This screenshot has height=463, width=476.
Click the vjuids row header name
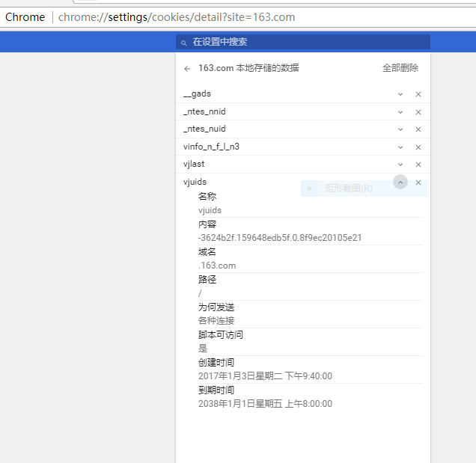tap(195, 182)
